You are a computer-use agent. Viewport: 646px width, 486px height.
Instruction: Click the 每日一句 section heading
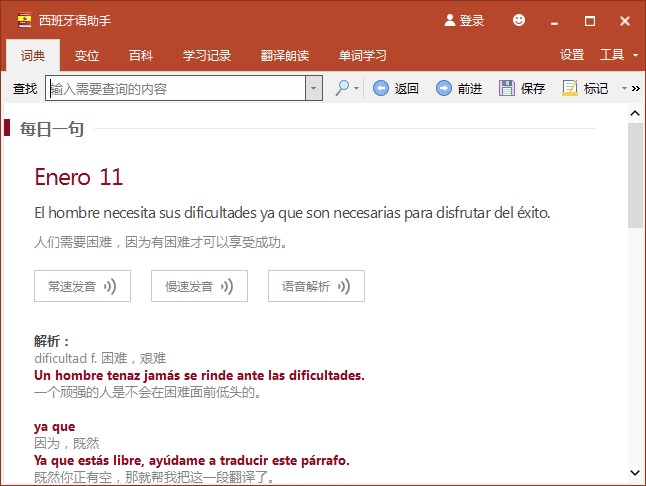pos(52,129)
